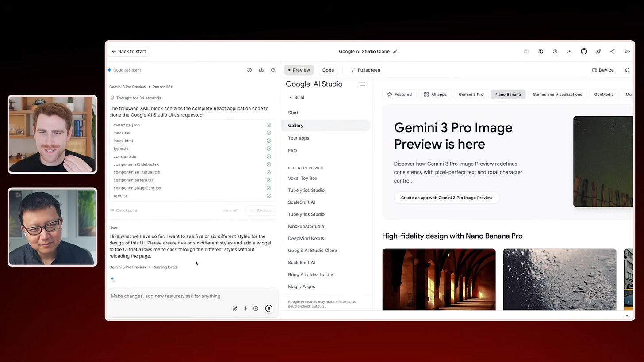The height and width of the screenshot is (362, 644).
Task: Reload the preview with the refresh icon
Action: point(627,70)
